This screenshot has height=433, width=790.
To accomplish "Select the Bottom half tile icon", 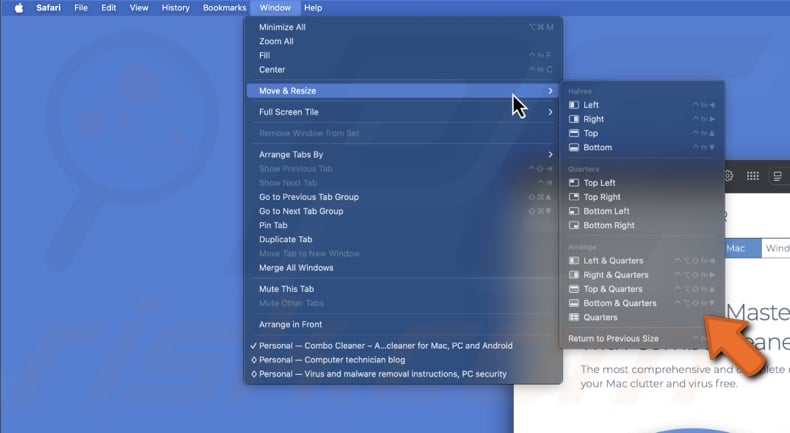I will point(574,148).
